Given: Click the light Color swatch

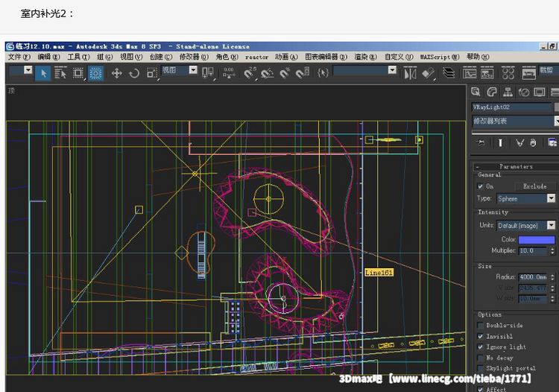Looking at the screenshot, I should (537, 239).
